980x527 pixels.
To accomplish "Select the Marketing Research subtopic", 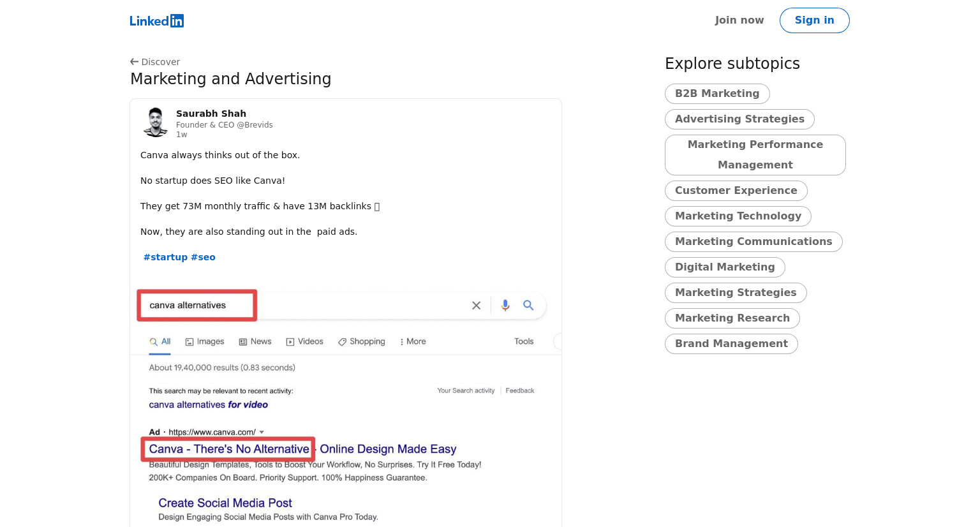I will 732,318.
